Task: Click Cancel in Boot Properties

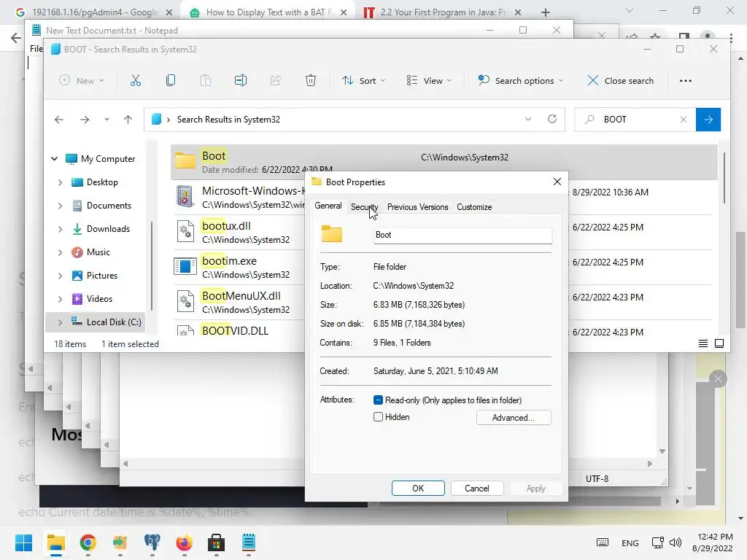Action: 477,488
